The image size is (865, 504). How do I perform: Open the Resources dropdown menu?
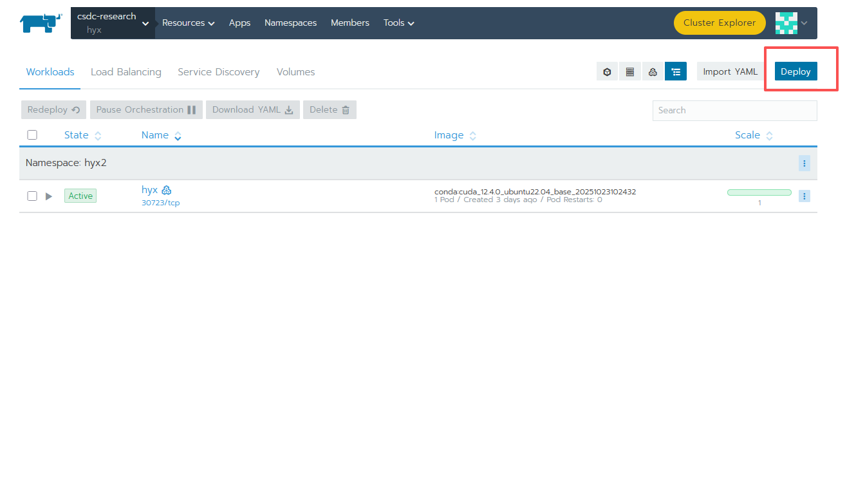tap(188, 23)
